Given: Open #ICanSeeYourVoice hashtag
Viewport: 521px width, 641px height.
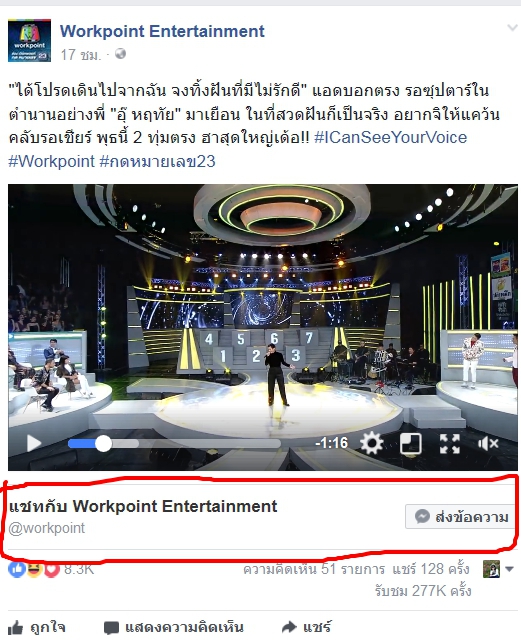Looking at the screenshot, I should pyautogui.click(x=391, y=137).
